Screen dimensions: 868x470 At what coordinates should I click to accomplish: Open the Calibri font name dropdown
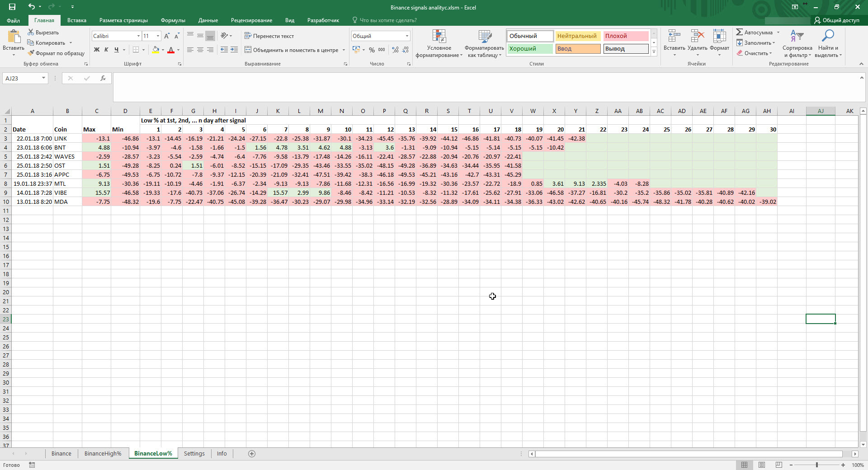pos(138,36)
